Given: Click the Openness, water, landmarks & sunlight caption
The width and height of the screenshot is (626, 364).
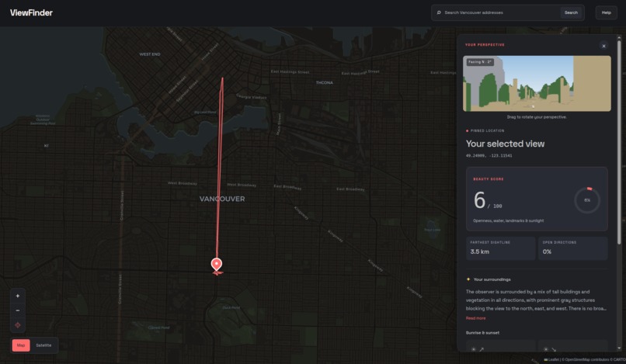Looking at the screenshot, I should coord(508,220).
